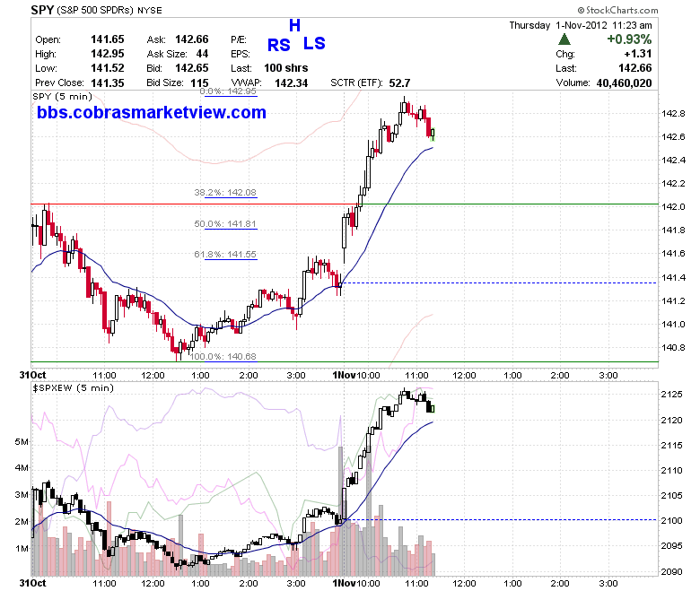
Task: Click the tallest volume bar at 1Nov open
Action: (341, 510)
